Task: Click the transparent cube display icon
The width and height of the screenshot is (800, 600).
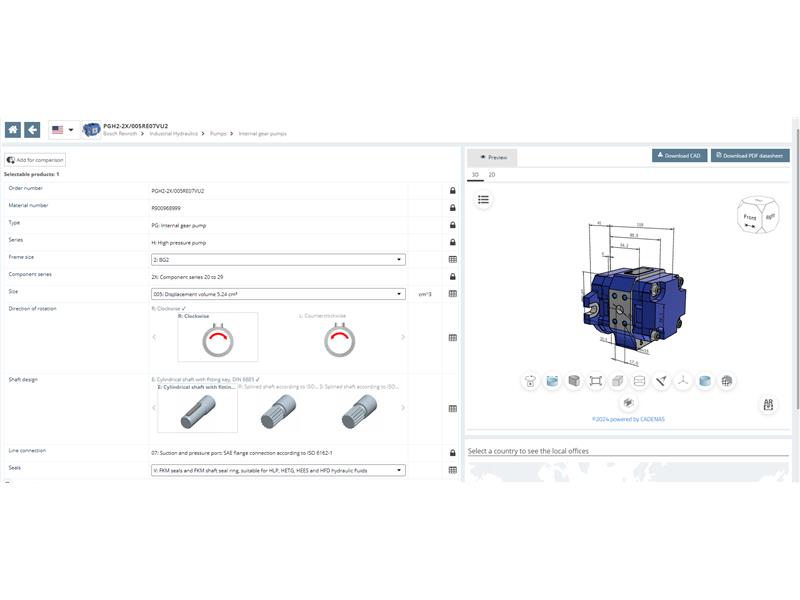Action: point(617,381)
